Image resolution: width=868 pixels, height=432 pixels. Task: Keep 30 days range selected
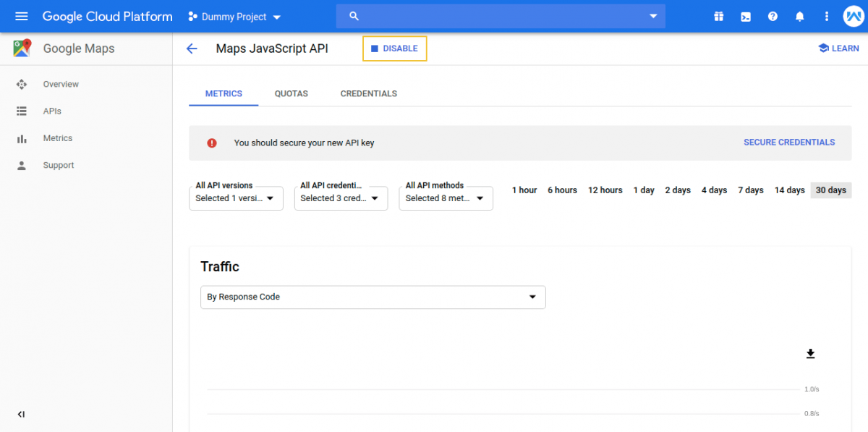830,190
